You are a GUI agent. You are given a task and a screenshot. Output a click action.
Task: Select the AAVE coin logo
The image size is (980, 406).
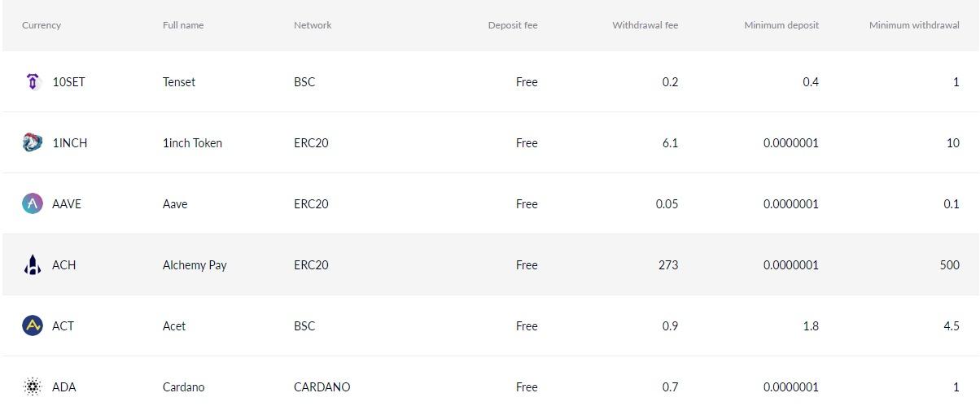33,203
